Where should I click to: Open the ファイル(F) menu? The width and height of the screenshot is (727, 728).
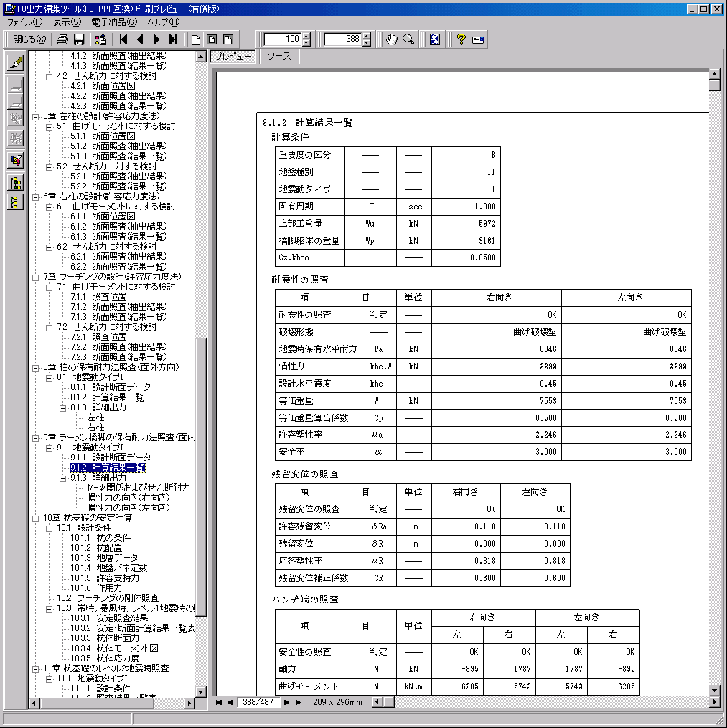24,22
